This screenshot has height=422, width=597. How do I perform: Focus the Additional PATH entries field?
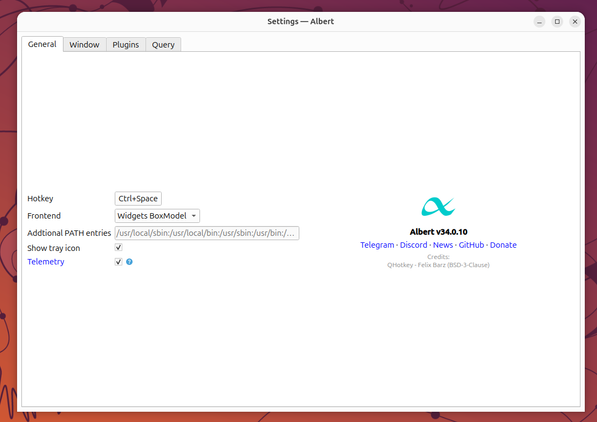point(207,233)
